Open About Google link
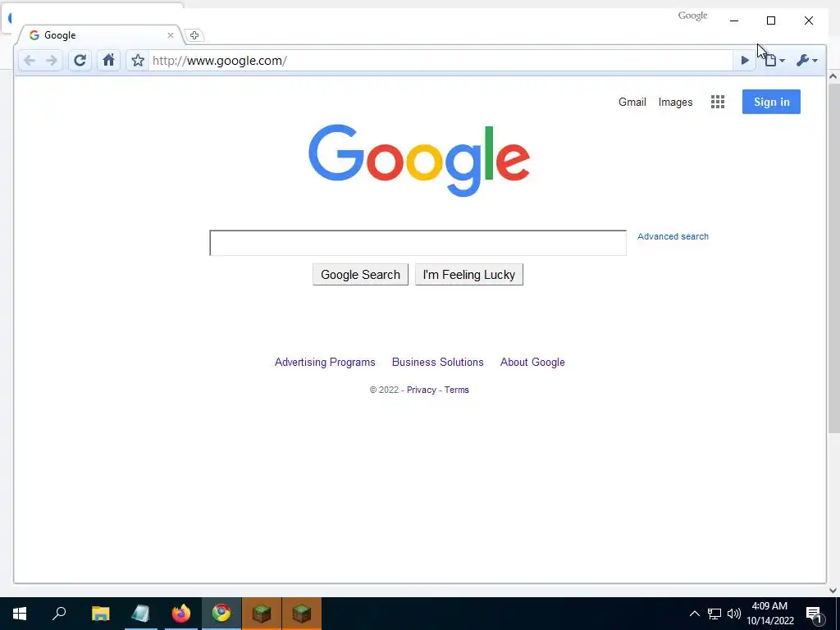 coord(532,362)
